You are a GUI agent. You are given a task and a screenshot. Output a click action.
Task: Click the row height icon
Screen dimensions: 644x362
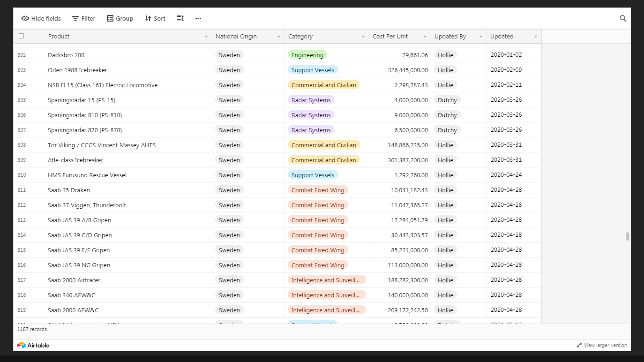(x=180, y=18)
